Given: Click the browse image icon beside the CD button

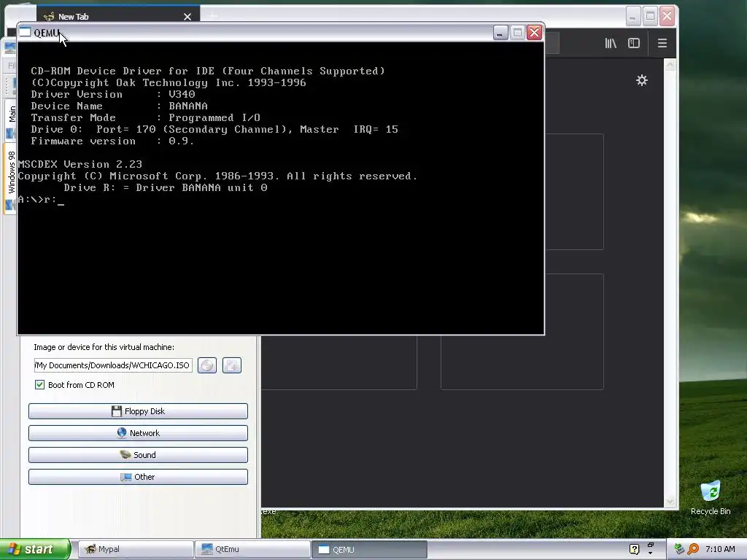Looking at the screenshot, I should click(232, 365).
